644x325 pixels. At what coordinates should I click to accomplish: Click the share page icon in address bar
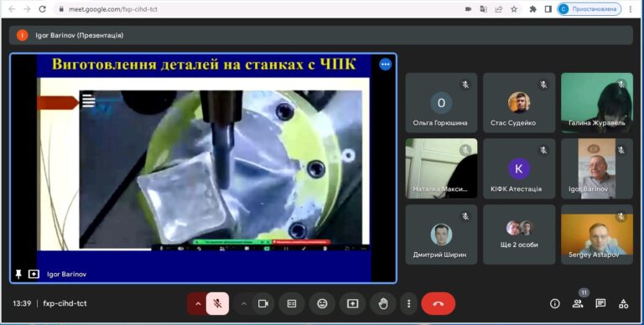pos(499,9)
